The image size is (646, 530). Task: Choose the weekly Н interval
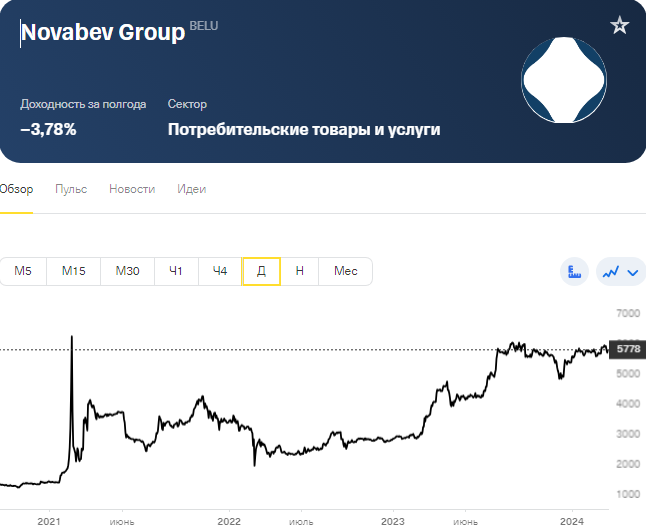point(300,271)
